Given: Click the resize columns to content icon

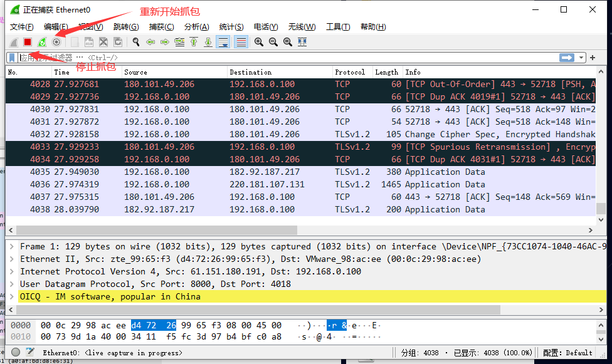Looking at the screenshot, I should (302, 42).
